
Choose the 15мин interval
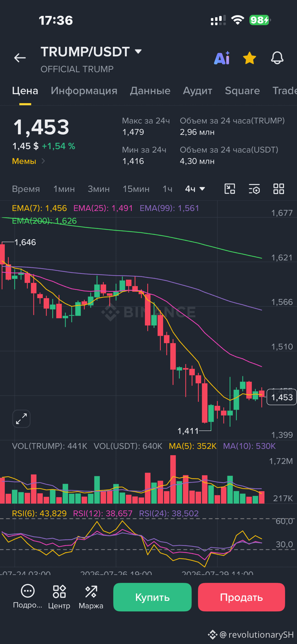pos(136,189)
